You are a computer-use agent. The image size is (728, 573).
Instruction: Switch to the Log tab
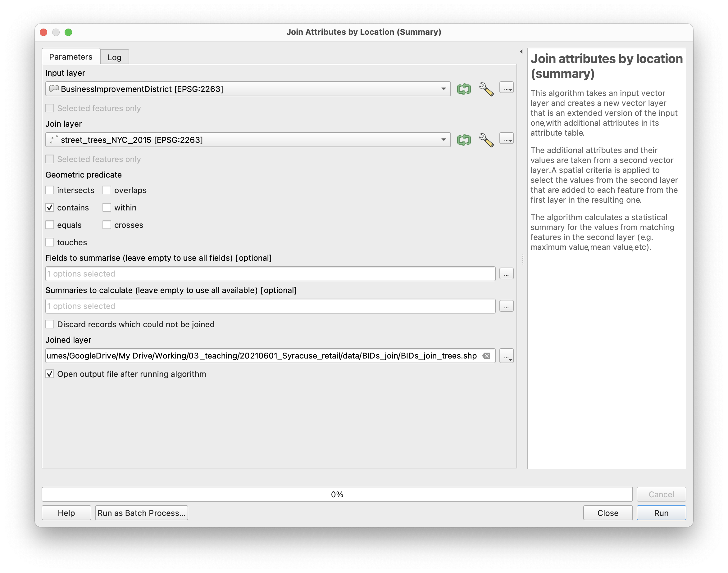pyautogui.click(x=114, y=57)
